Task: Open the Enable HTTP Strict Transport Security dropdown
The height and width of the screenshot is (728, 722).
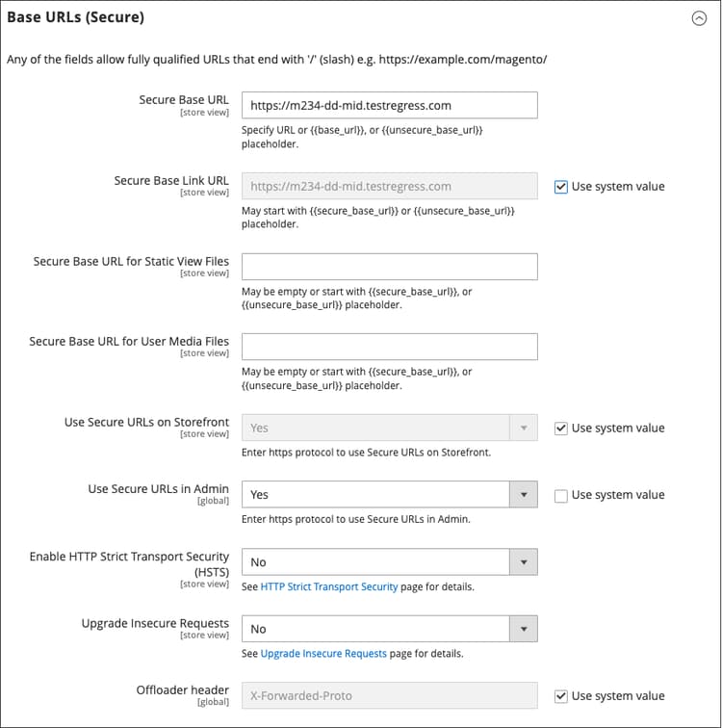Action: (375, 562)
